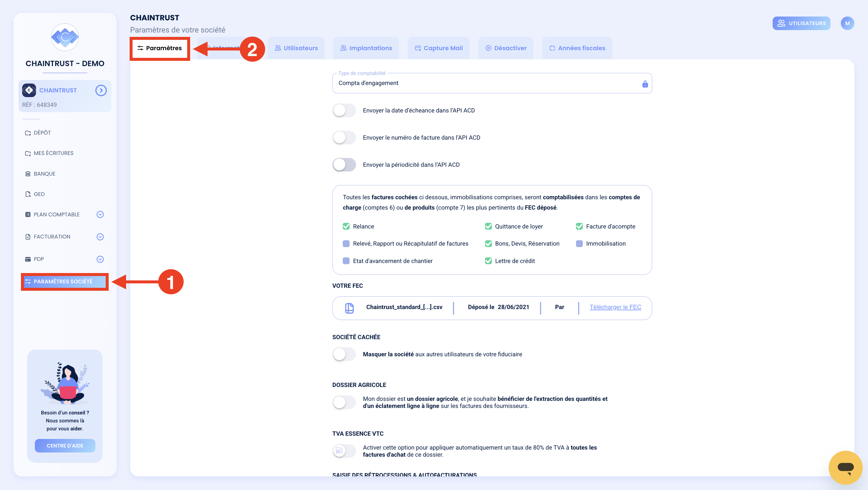Uncheck the Quittance de loyer checkbox
Screen dimensions: 868x490
[488, 226]
